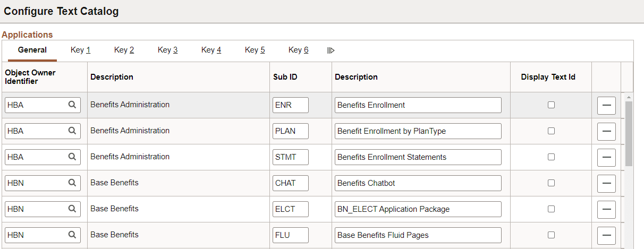The image size is (644, 249).
Task: Click lookup magnifier for first HBA row (ENR)
Action: [72, 105]
